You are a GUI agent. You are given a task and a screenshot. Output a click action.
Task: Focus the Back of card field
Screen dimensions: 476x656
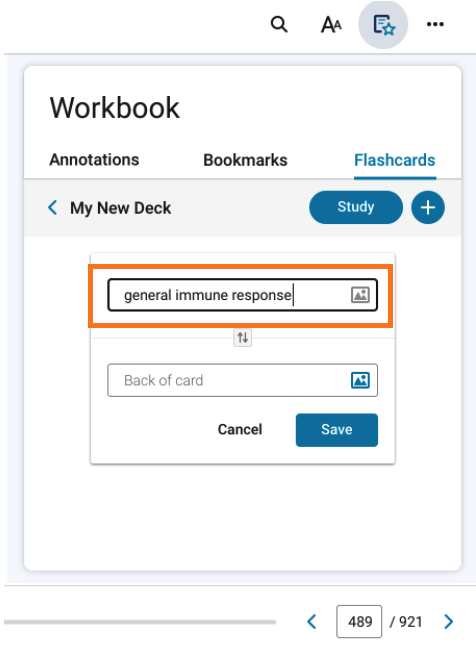243,380
